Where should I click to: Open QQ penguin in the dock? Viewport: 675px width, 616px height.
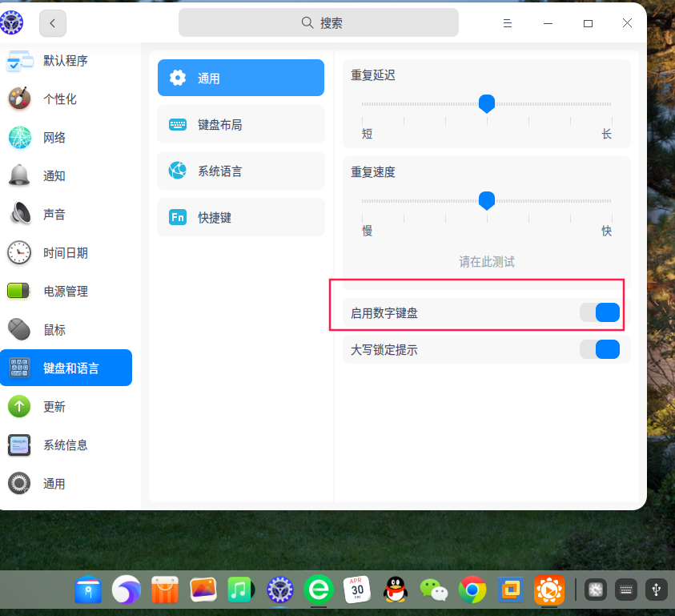coord(396,590)
